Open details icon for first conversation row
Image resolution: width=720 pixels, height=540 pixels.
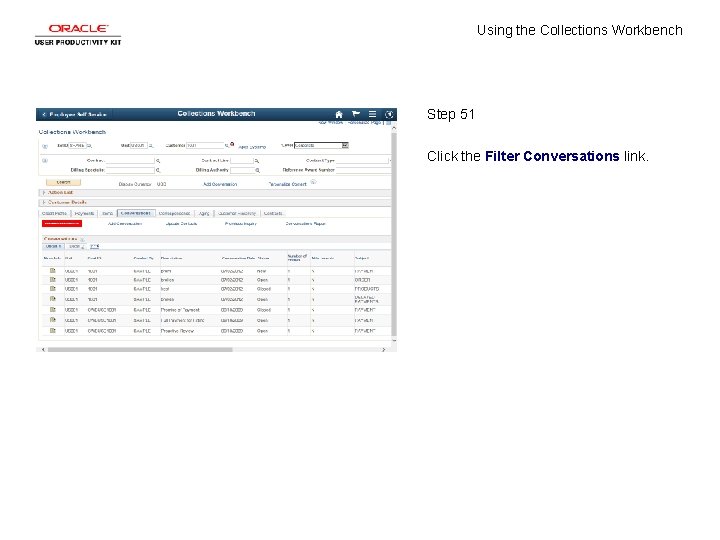tap(53, 270)
